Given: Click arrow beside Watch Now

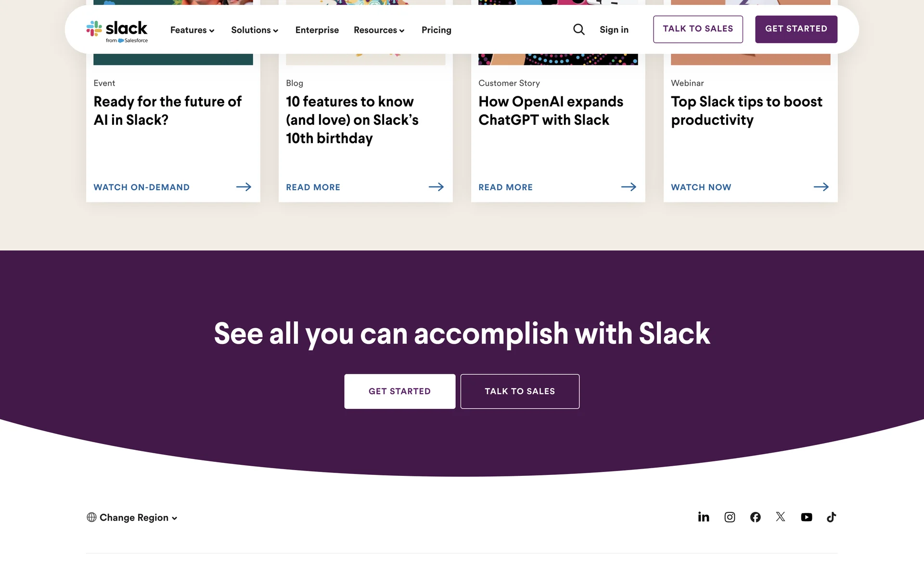Looking at the screenshot, I should pos(821,187).
